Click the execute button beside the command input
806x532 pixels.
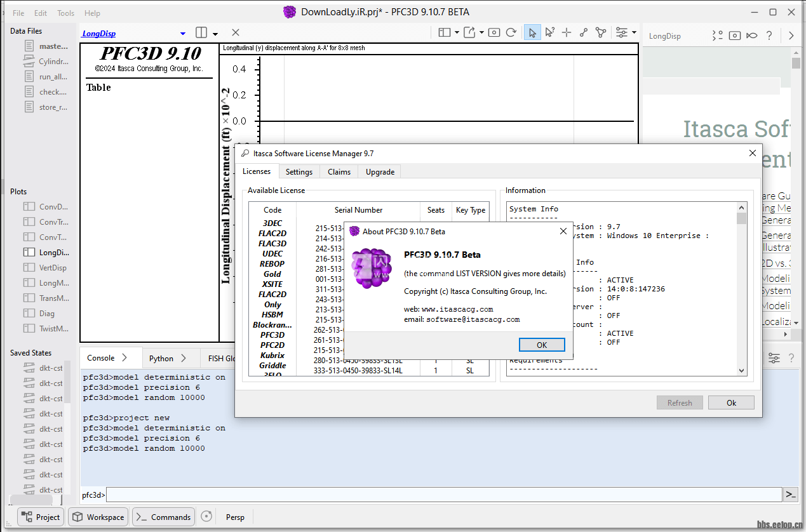(x=791, y=495)
